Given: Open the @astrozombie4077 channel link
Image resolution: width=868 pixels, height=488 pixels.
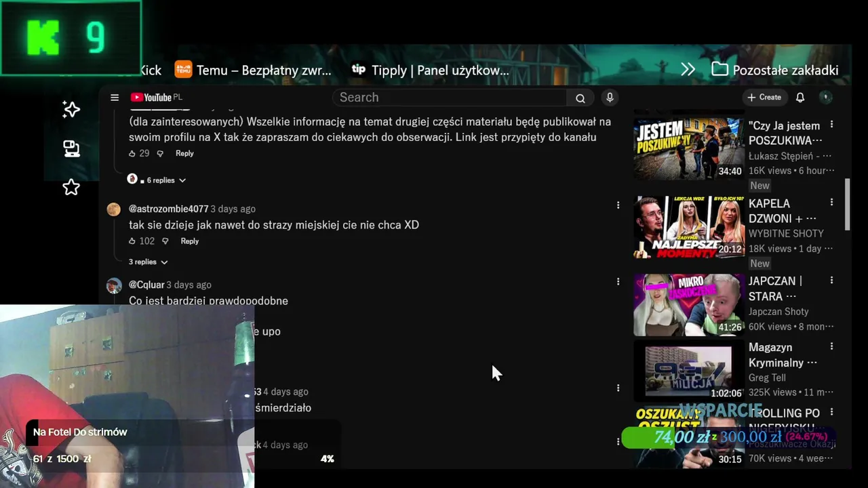Looking at the screenshot, I should 169,209.
